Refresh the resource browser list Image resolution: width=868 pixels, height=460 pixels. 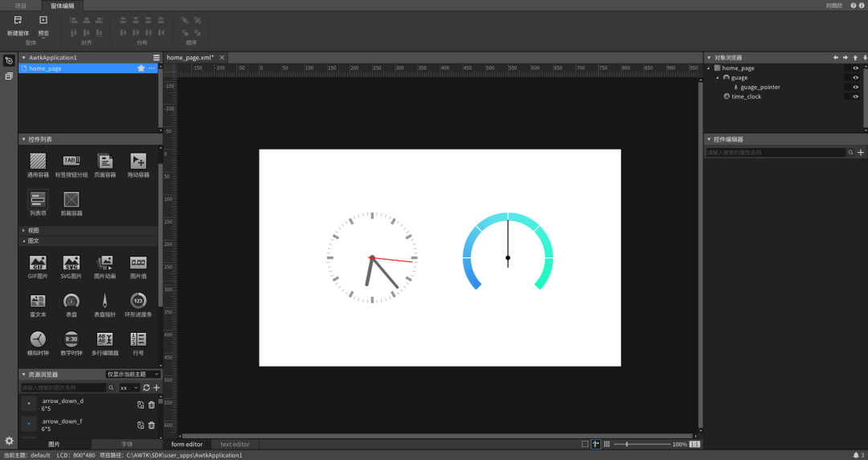point(146,388)
